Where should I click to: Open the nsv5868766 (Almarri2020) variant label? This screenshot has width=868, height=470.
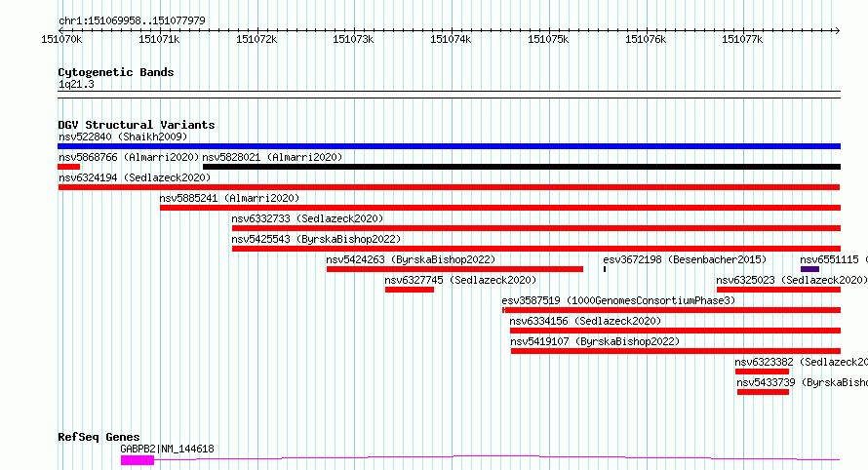[x=129, y=157]
